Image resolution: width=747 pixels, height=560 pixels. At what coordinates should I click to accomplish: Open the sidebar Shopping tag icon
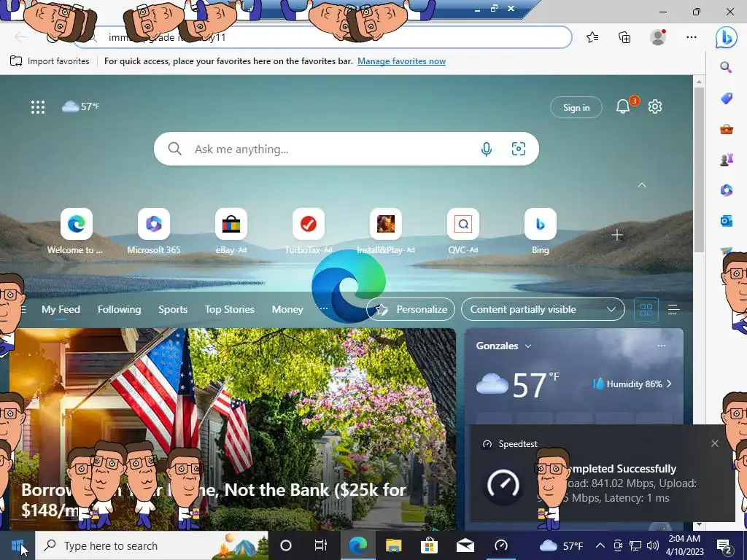(x=726, y=98)
